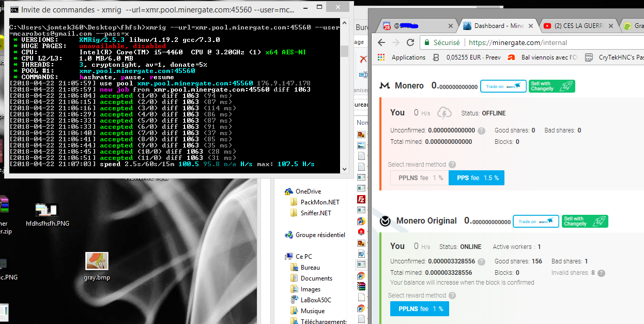Click Sell with Changelly for Monero
This screenshot has height=324, width=644.
click(x=551, y=86)
